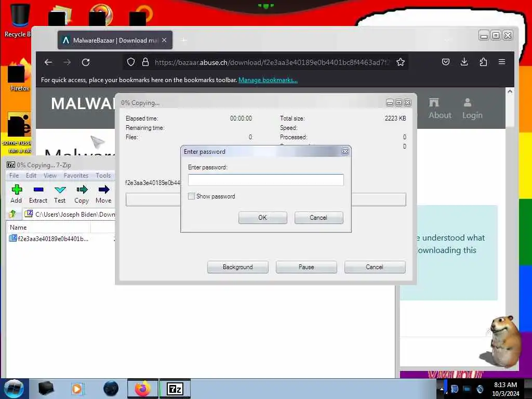The image size is (532, 399).
Task: Click the page scrollbar up arrow
Action: [510, 91]
